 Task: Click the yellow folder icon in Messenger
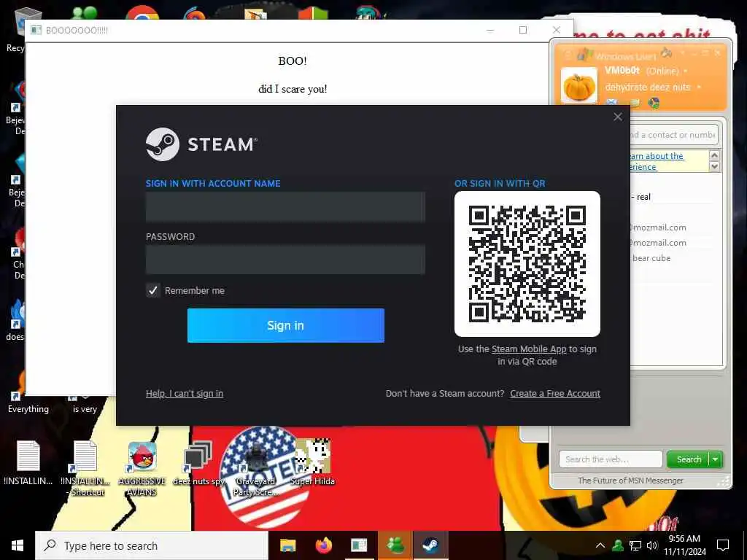click(635, 103)
